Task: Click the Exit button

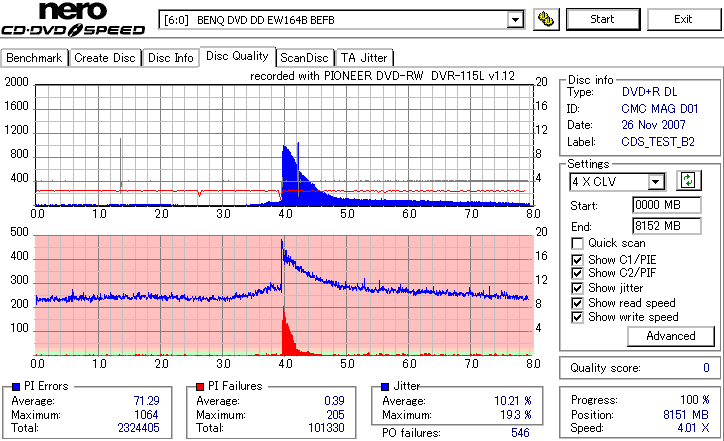Action: coord(683,19)
